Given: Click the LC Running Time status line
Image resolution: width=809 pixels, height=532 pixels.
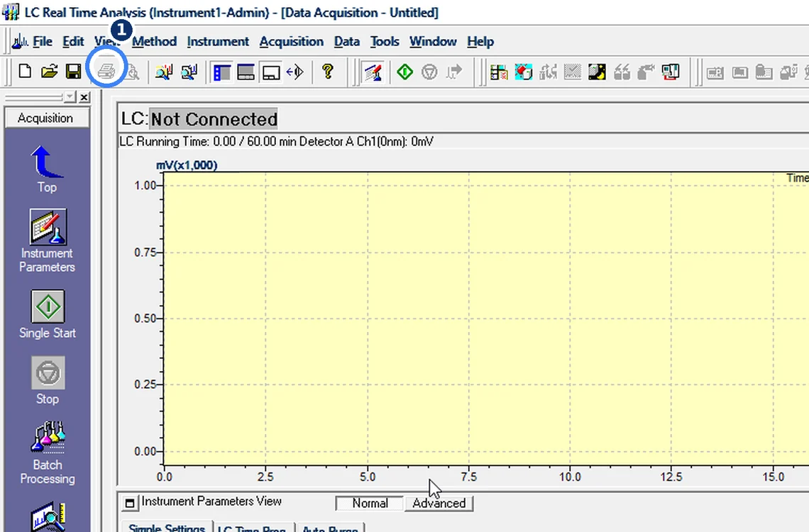Looking at the screenshot, I should pyautogui.click(x=276, y=141).
